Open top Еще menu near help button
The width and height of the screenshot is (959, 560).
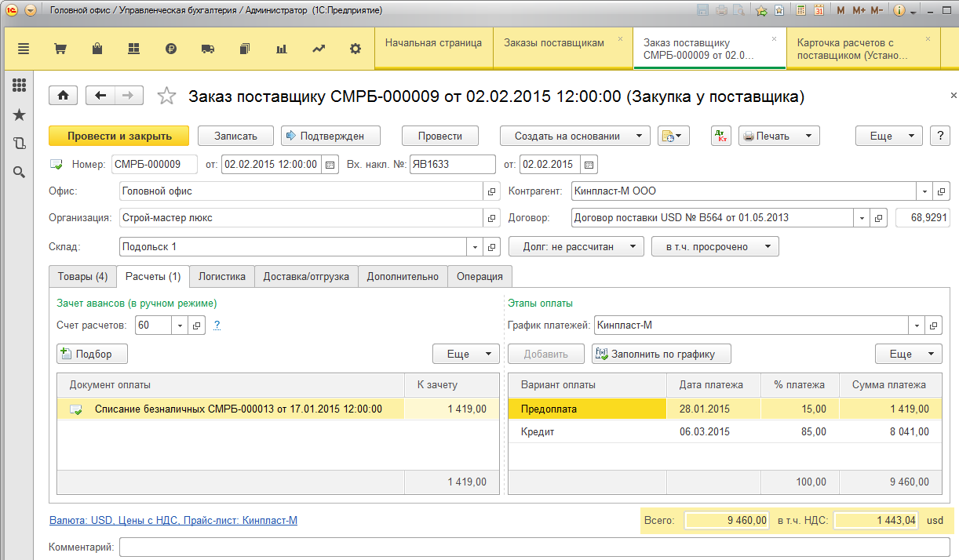coord(888,136)
